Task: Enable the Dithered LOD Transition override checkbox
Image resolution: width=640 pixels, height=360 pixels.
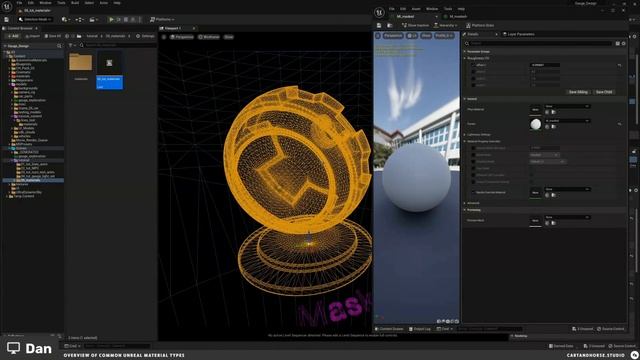Action: [x=473, y=175]
